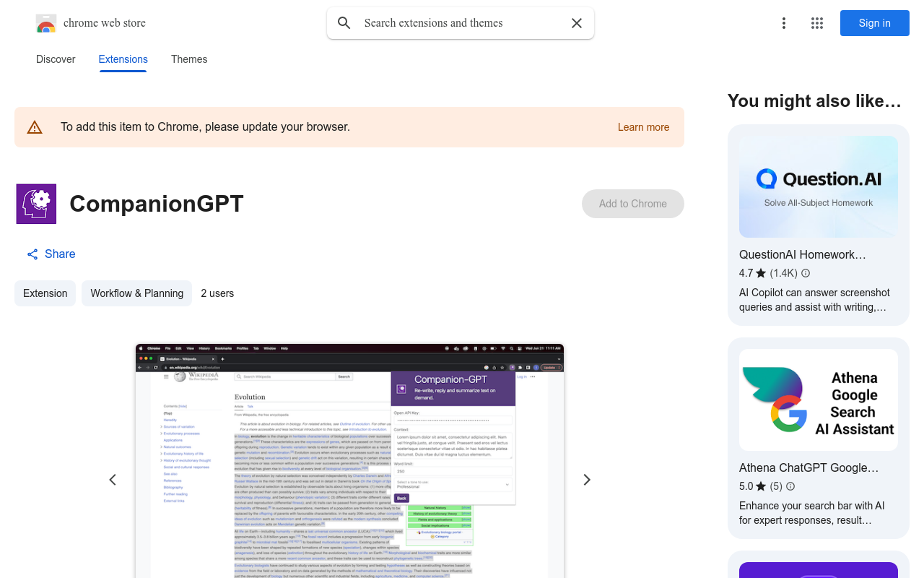This screenshot has height=578, width=924.
Task: Click the QuestionAI "AI Copilot can answer" description
Action: coord(814,300)
